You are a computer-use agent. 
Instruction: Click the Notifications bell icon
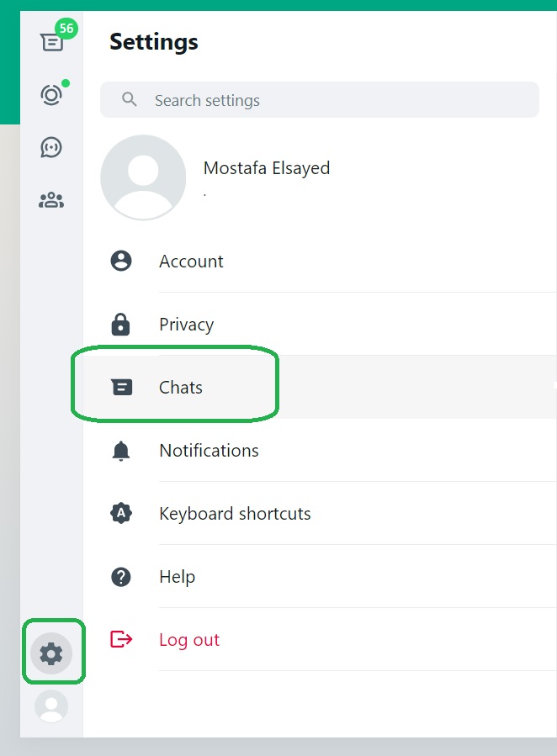(121, 451)
